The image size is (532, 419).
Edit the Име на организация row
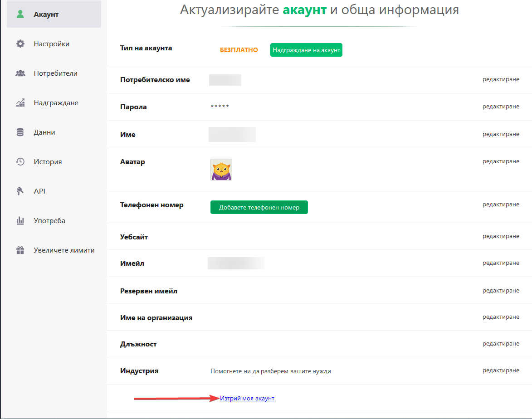501,317
